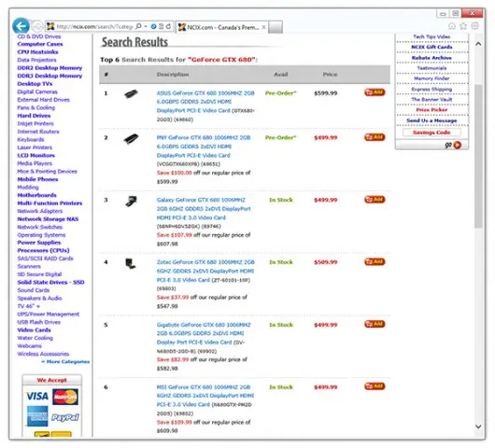Open the MSI GeForce GTX 680 link
The width and height of the screenshot is (495, 448).
coord(205,396)
